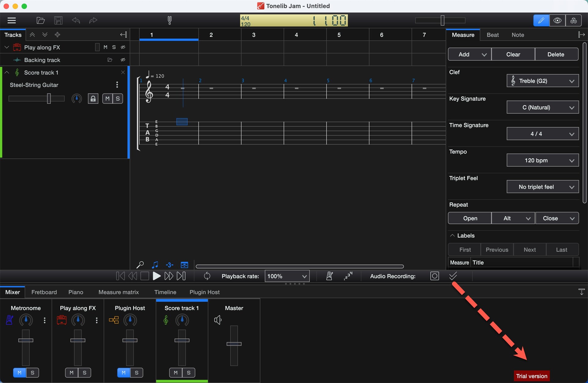Expand the Play along FX track chevron

pos(7,47)
